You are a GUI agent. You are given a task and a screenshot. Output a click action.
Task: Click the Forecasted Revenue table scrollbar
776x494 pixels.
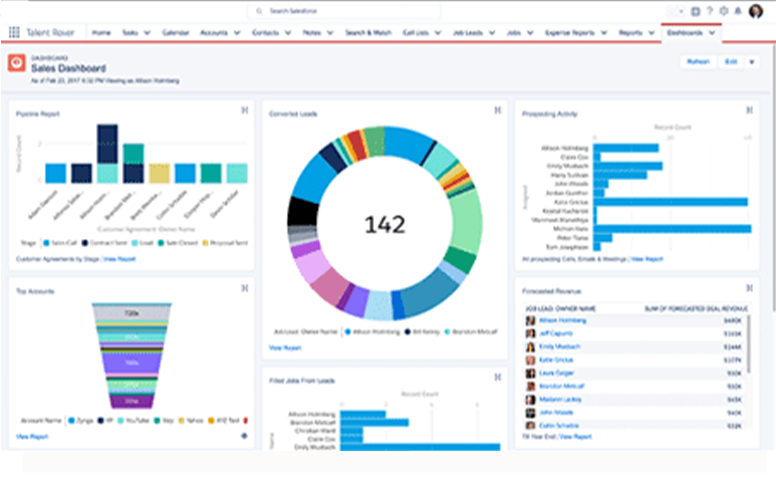[x=749, y=344]
